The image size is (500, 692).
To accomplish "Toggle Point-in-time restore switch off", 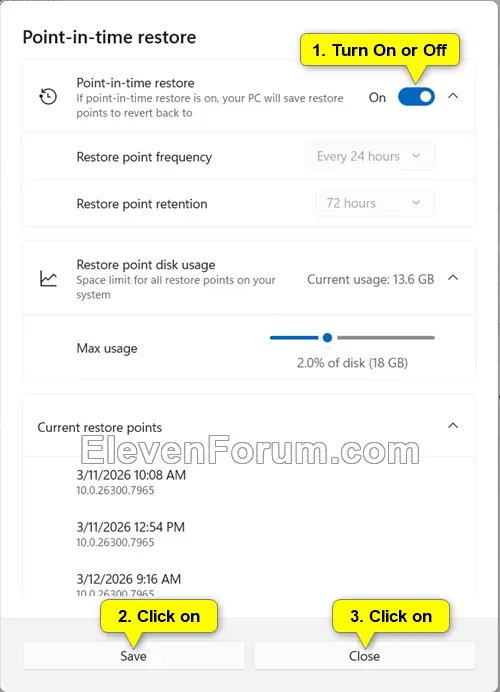I will coord(416,97).
